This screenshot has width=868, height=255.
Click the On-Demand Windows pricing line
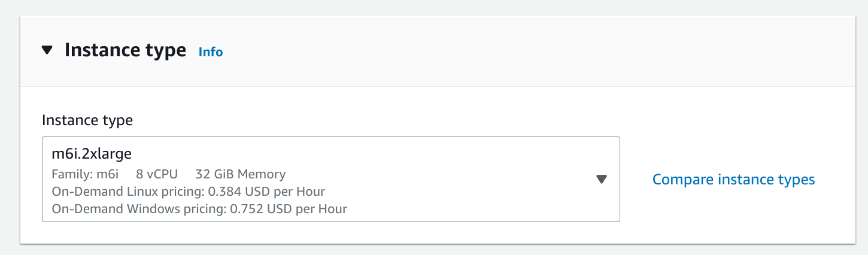[x=199, y=210]
